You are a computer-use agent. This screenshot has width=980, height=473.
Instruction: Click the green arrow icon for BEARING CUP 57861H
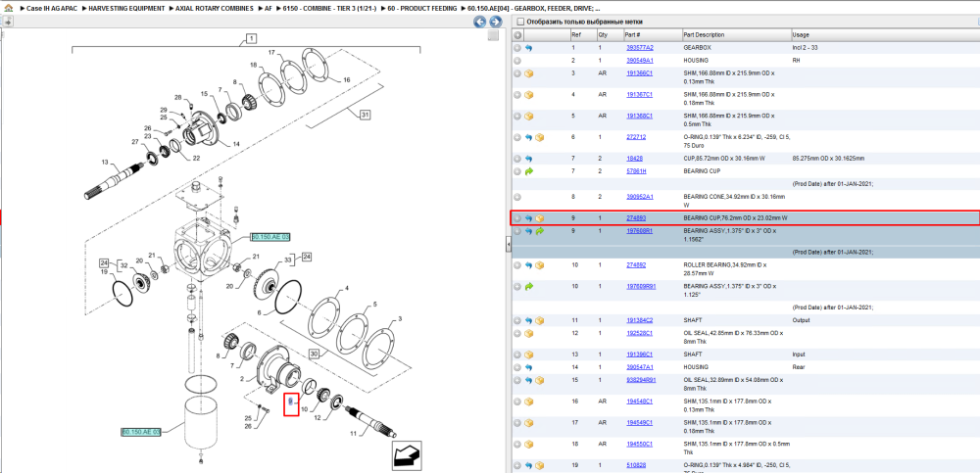529,171
